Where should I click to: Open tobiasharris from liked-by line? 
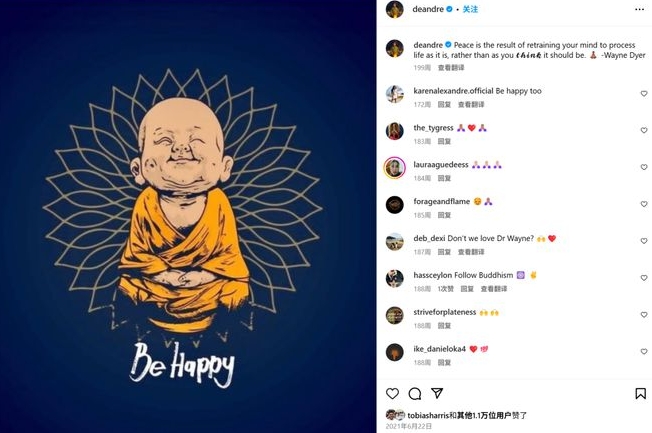point(428,416)
